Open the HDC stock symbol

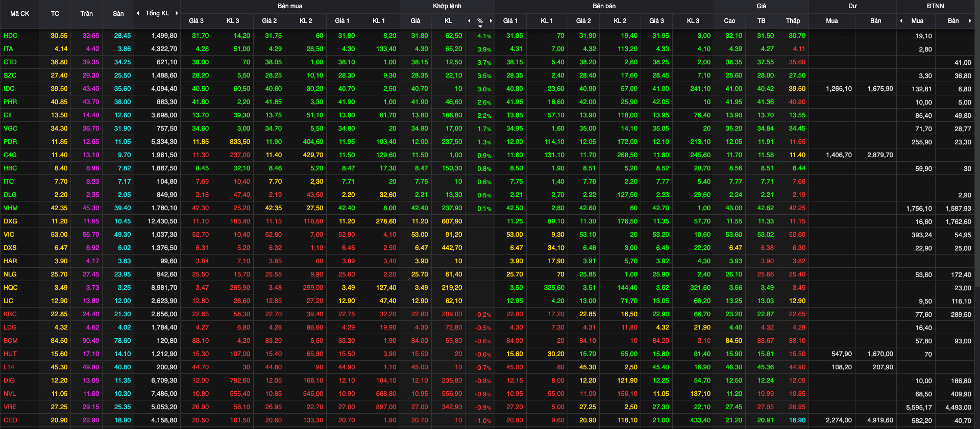[x=10, y=36]
